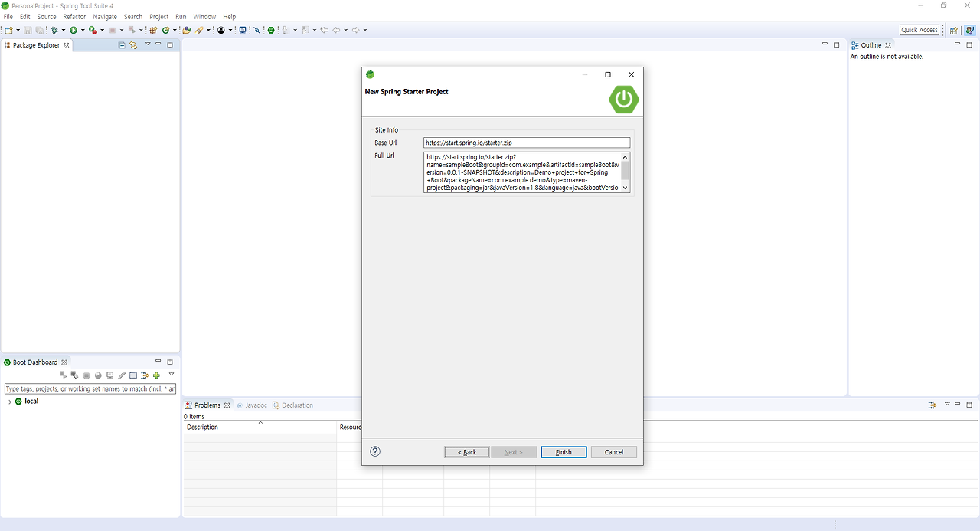Open the Debug dropdown arrow
Screen dimensions: 980x531
pyautogui.click(x=64, y=30)
